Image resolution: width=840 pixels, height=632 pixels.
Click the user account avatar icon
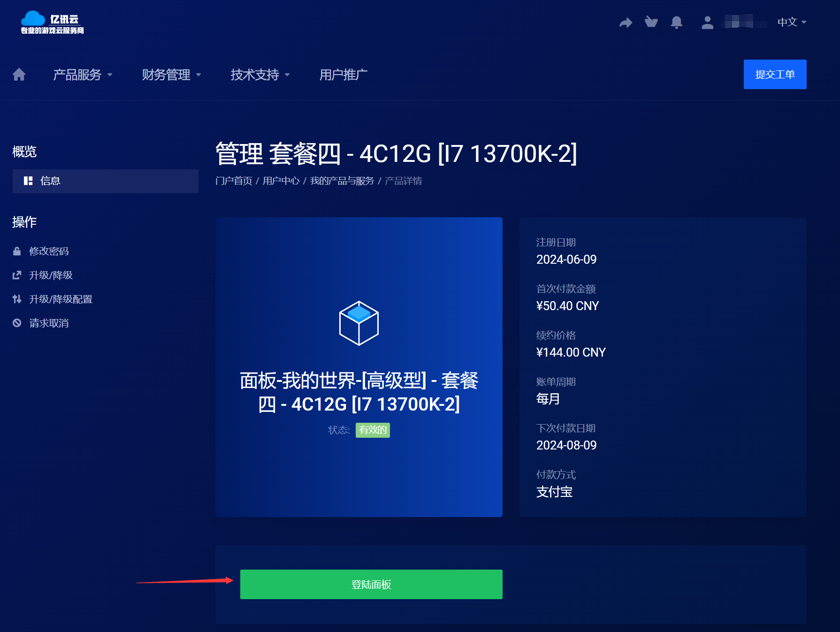[707, 22]
